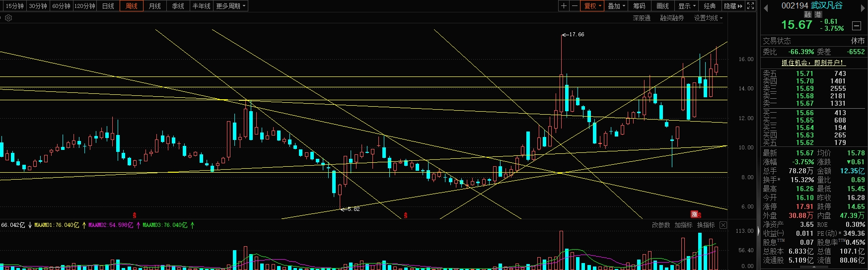Go to previous stock with left arrow
The width and height of the screenshot is (868, 270).
click(766, 8)
